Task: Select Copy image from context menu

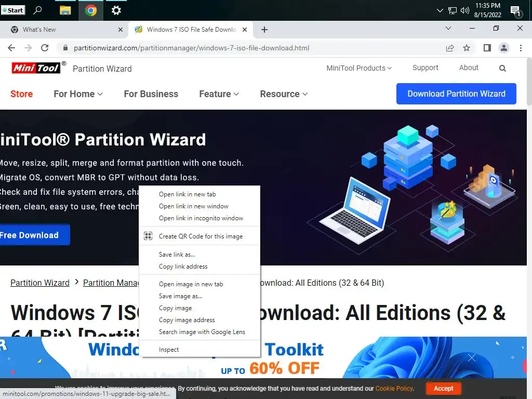Action: pyautogui.click(x=199, y=308)
